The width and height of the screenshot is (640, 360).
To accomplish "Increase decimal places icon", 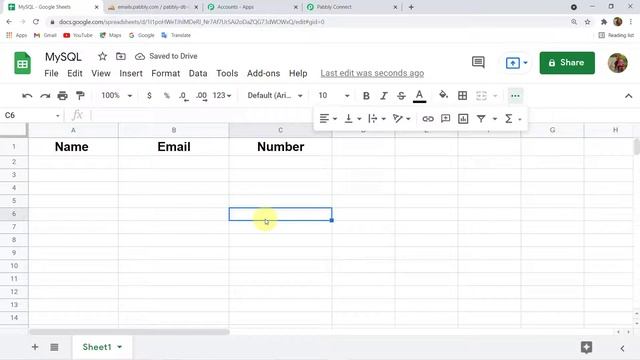I will click(x=201, y=96).
